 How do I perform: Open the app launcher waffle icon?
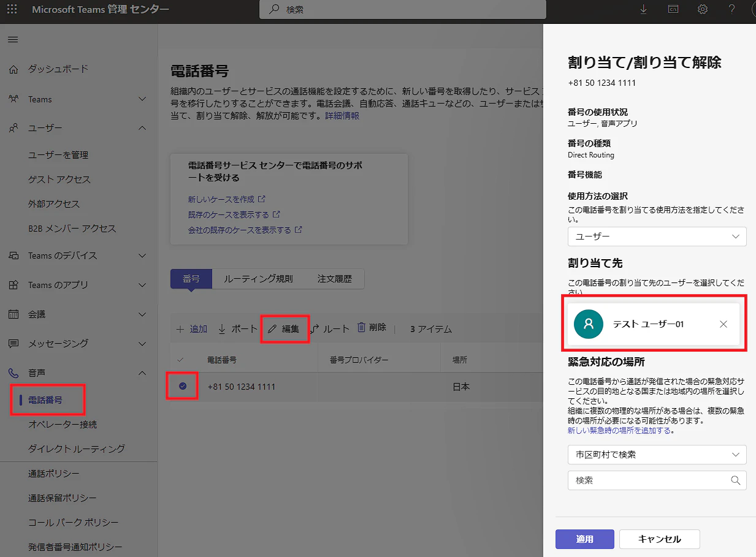click(x=12, y=9)
